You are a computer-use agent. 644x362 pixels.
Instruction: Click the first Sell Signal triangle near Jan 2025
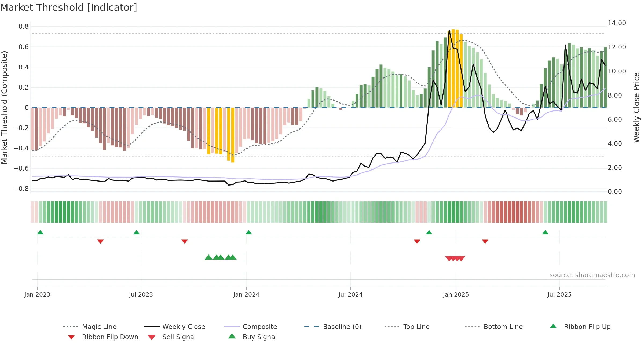point(449,258)
